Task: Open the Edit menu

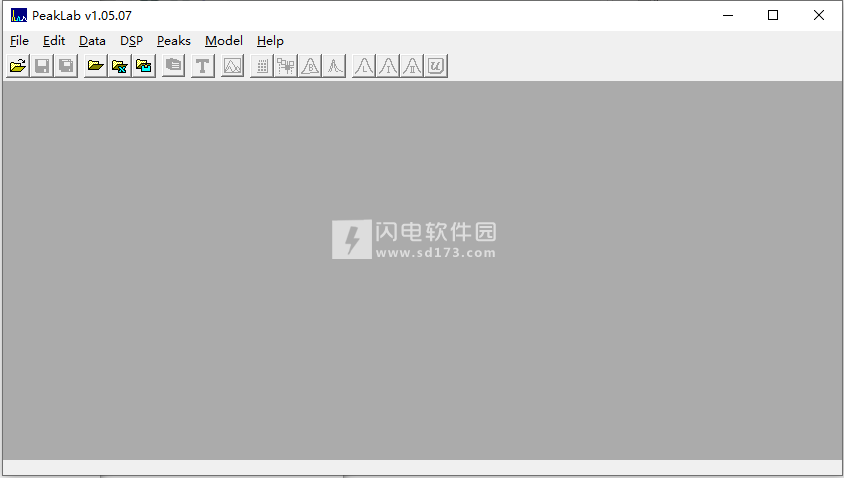Action: (54, 41)
